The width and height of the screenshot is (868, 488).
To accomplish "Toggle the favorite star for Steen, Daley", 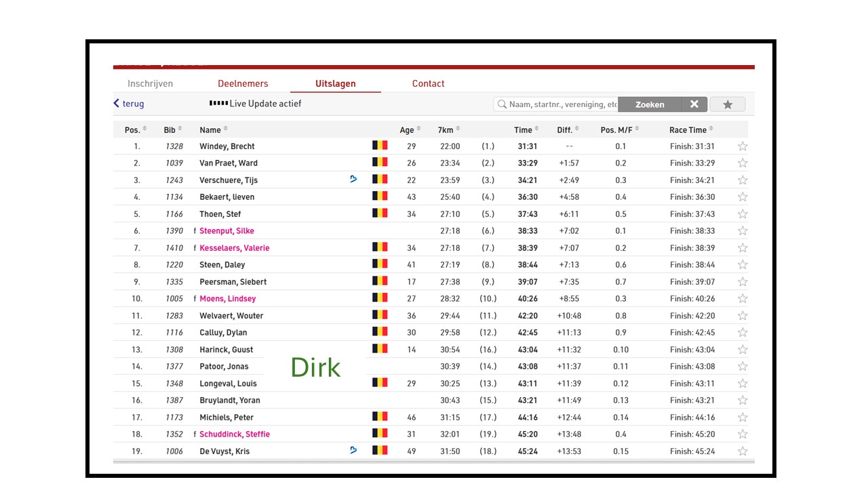I will point(743,265).
